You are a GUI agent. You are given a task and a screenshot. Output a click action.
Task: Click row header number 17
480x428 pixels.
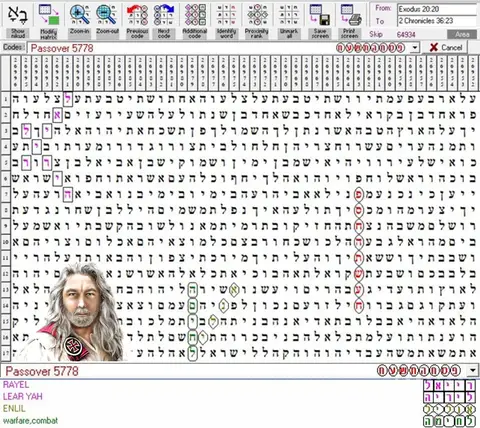click(6, 353)
